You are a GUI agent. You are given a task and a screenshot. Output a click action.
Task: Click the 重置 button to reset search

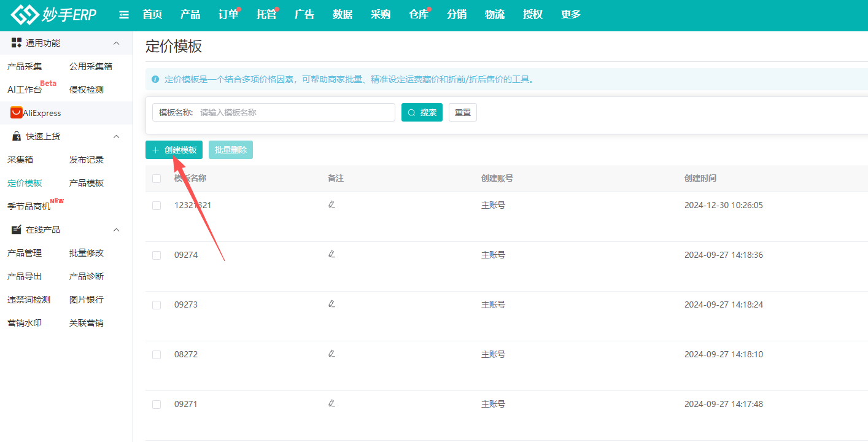coord(462,112)
